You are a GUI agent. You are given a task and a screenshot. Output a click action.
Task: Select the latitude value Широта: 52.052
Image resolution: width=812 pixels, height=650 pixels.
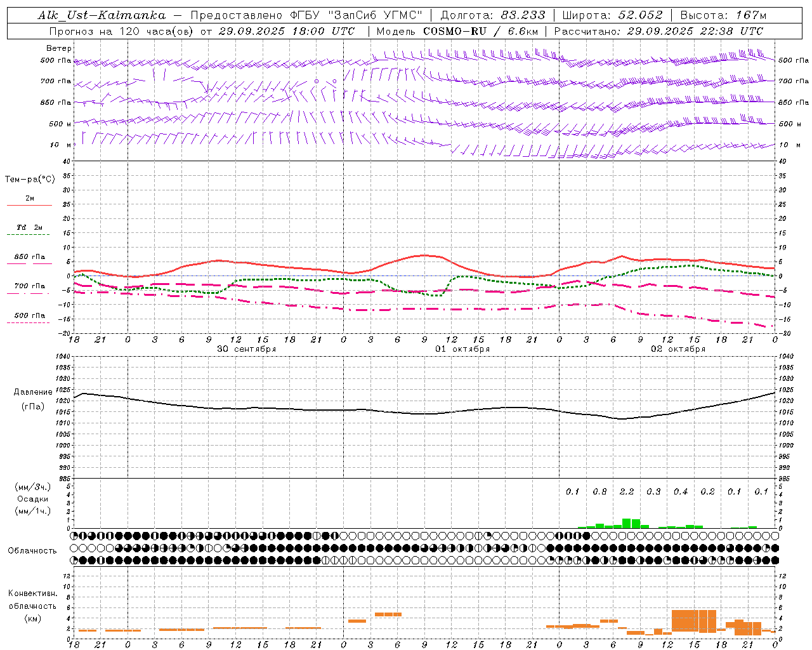tap(612, 15)
